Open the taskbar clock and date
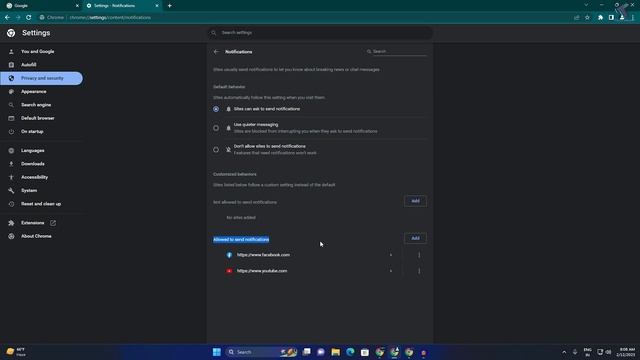The image size is (640, 360). pyautogui.click(x=627, y=352)
